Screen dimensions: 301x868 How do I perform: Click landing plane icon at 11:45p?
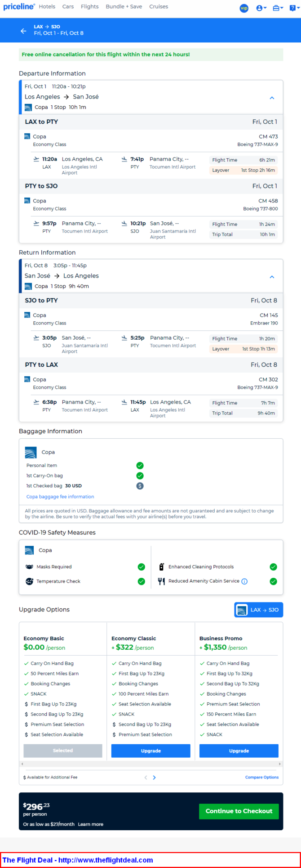124,402
